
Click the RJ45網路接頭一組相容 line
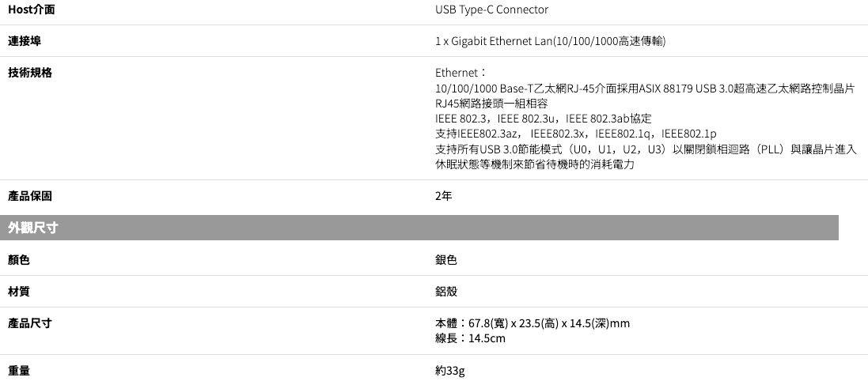491,103
